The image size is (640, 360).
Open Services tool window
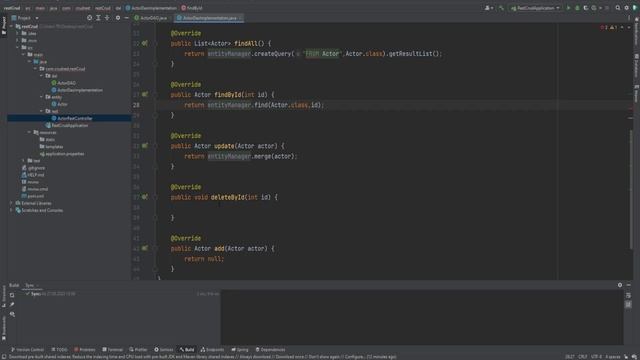tap(164, 350)
